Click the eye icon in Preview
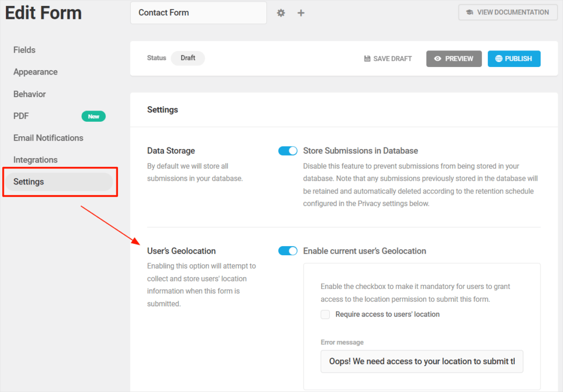 pos(438,59)
